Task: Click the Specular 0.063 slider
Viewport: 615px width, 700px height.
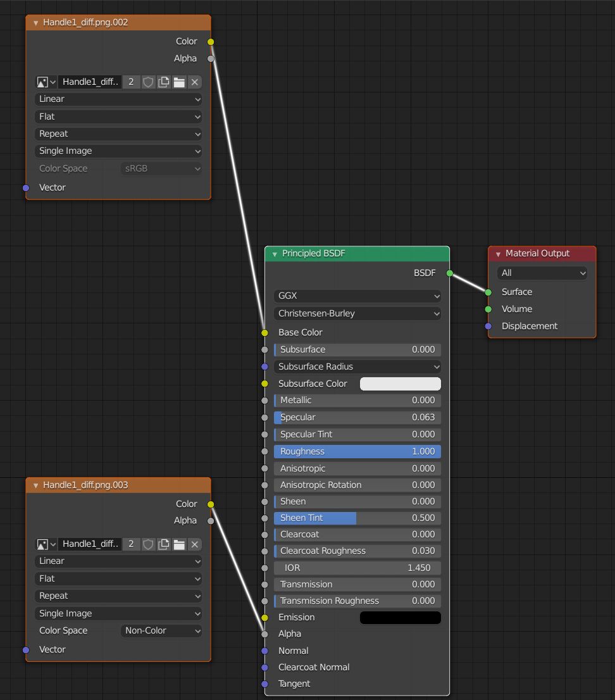Action: [357, 418]
